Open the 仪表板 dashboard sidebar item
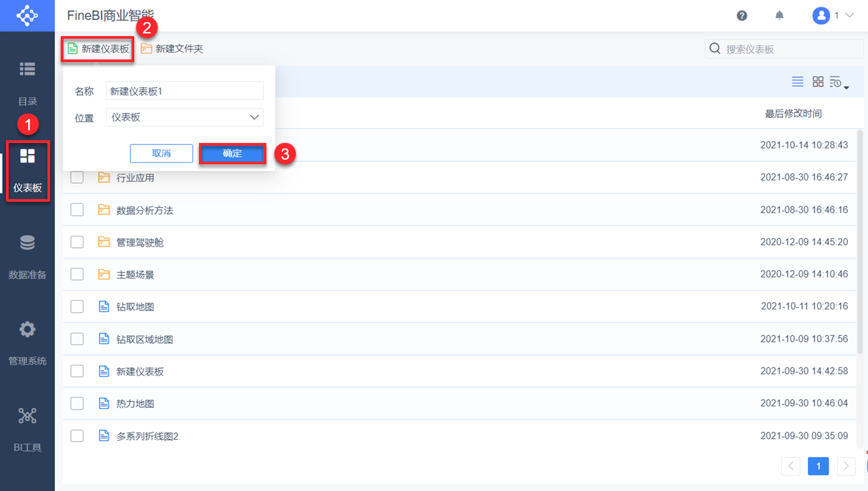Screen dimensions: 868x491 pos(27,170)
